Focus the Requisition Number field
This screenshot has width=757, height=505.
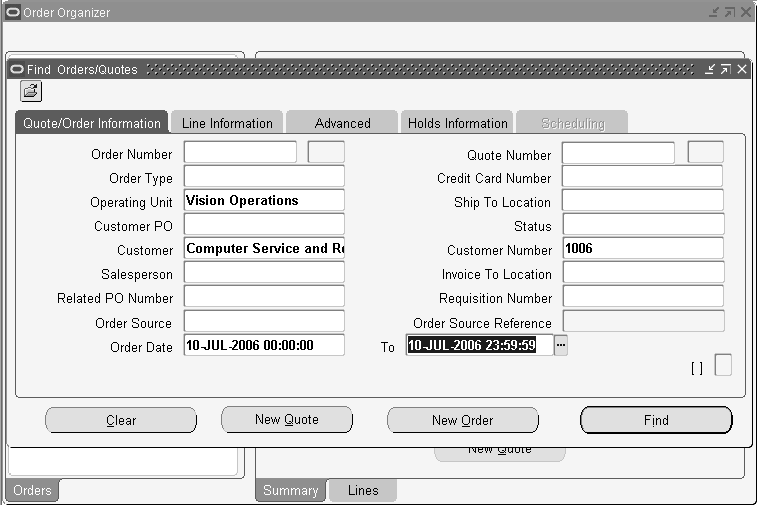point(643,296)
